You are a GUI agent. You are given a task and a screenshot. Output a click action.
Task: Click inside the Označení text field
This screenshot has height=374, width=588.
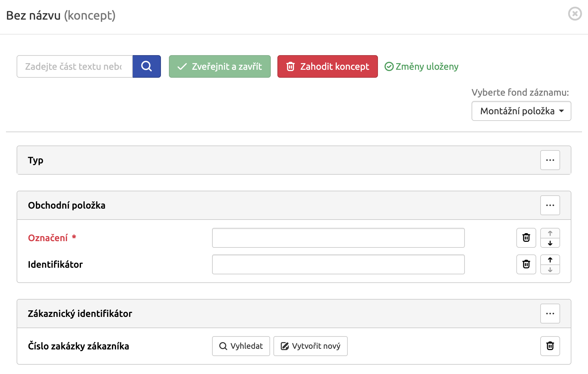point(338,238)
